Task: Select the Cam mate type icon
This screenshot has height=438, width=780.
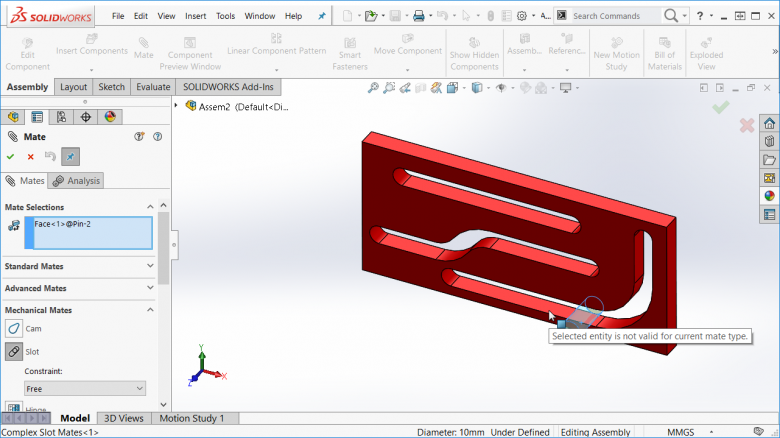Action: click(14, 328)
